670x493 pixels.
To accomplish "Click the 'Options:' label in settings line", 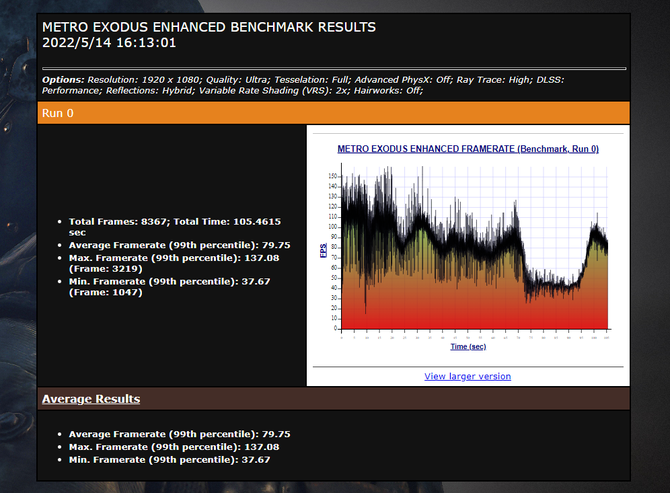I will point(64,79).
